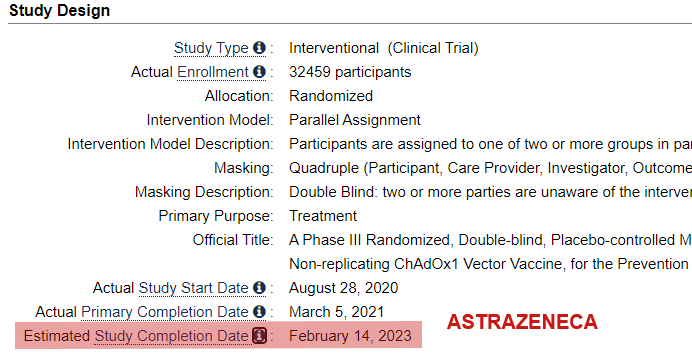Click info icon next to Study Type
692x361 pixels.
coord(259,48)
